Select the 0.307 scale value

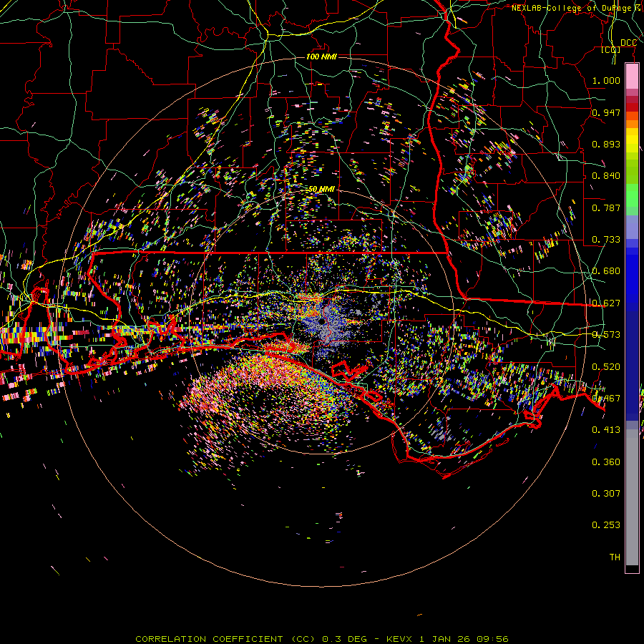point(606,494)
